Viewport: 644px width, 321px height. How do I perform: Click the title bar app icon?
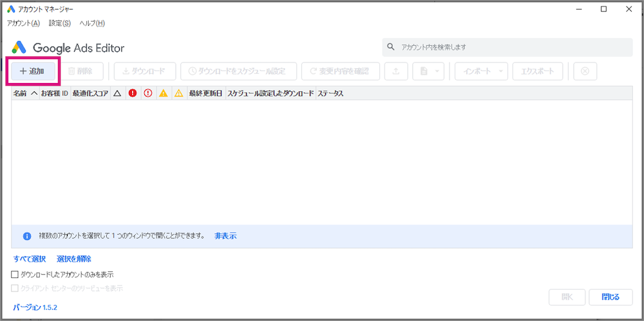tap(11, 9)
